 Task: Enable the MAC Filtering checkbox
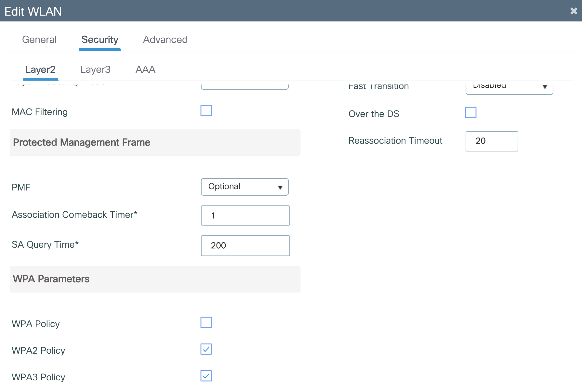tap(206, 111)
